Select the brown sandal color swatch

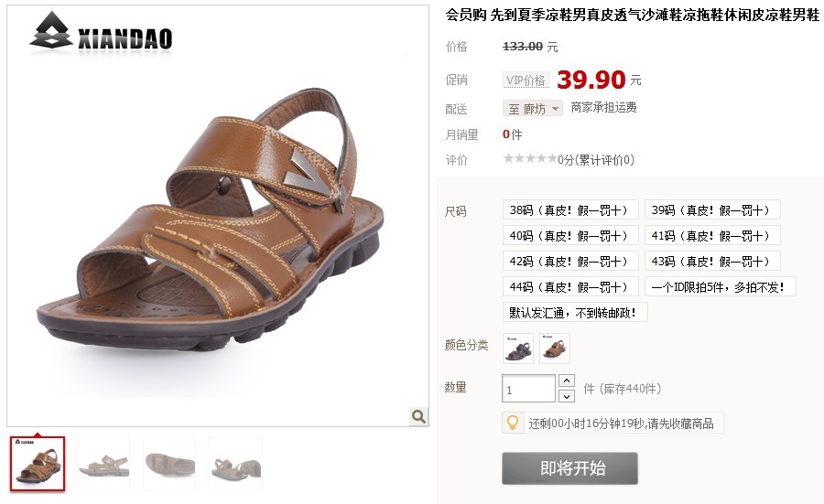[x=555, y=349]
